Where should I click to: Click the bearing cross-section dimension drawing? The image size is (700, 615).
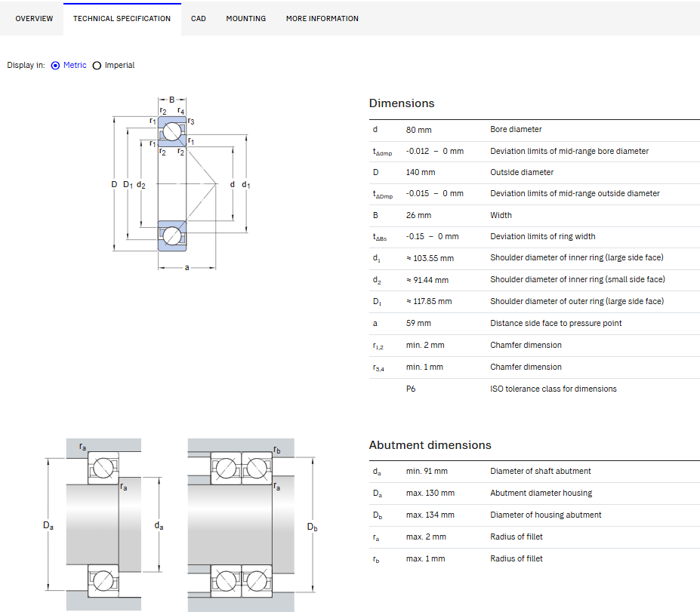coord(180,183)
